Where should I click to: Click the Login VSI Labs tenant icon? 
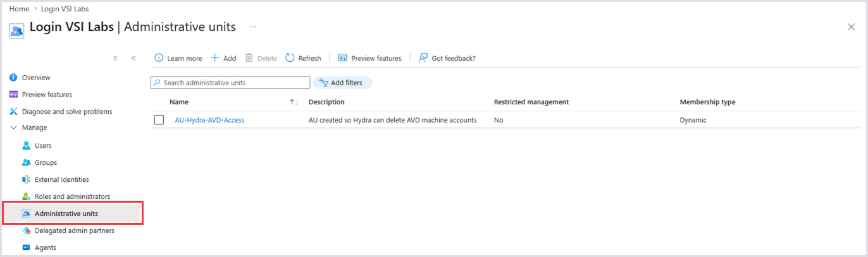pyautogui.click(x=17, y=30)
